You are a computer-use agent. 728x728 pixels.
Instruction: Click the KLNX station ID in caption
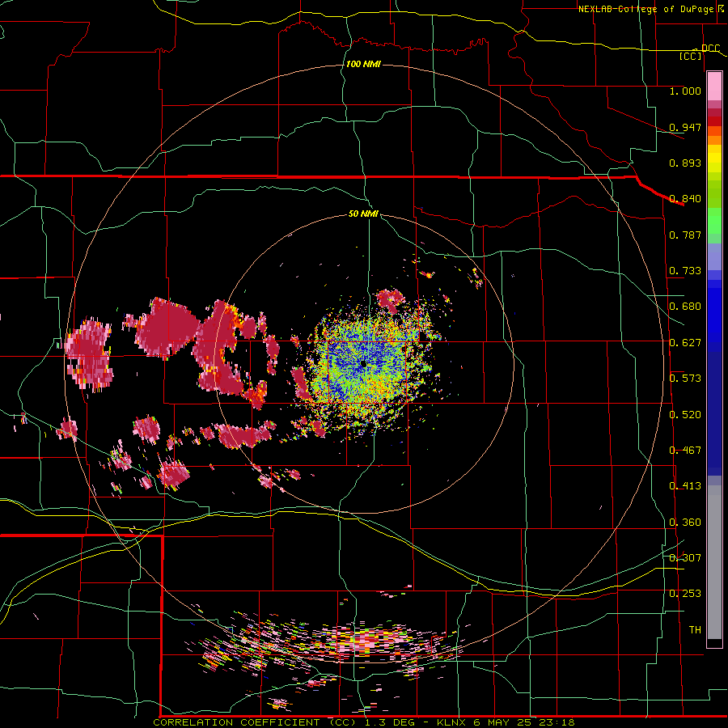coord(453,722)
